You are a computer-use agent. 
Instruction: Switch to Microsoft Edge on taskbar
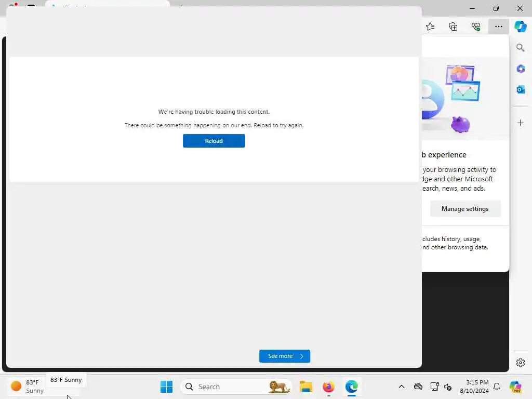[x=352, y=387]
